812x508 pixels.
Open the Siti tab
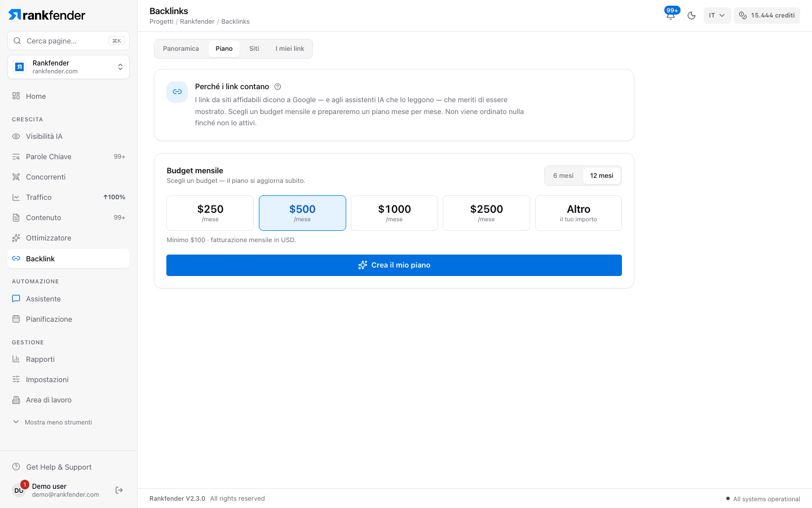pyautogui.click(x=254, y=49)
